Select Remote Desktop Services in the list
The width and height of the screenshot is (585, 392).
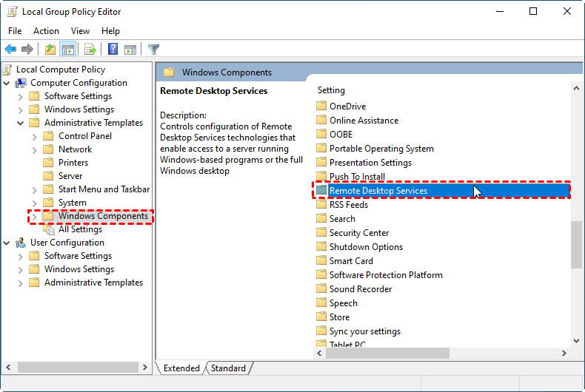pos(443,190)
